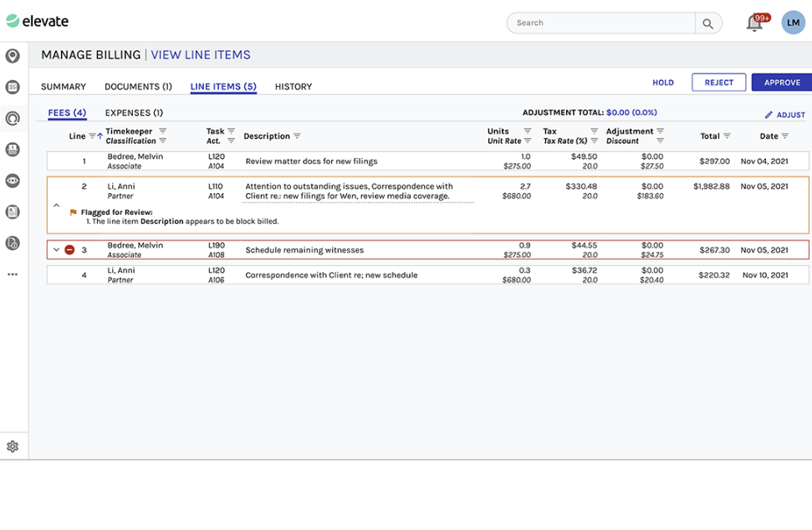Screen dimensions: 812x530
Task: Click the Approve button
Action: click(782, 82)
